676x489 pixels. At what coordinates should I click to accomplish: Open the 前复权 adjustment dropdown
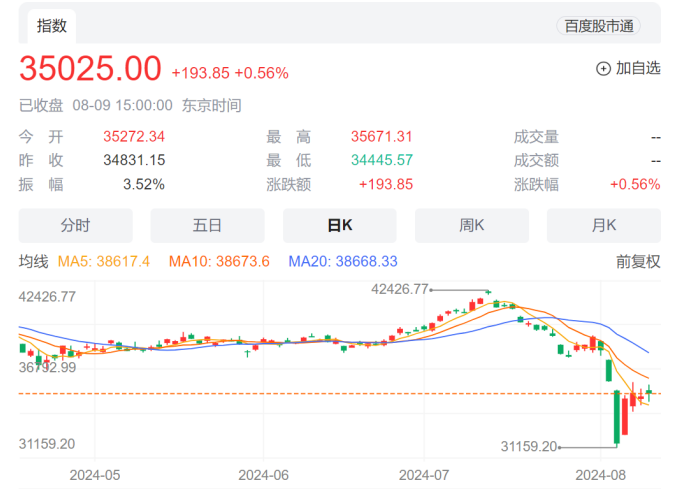[x=637, y=261]
